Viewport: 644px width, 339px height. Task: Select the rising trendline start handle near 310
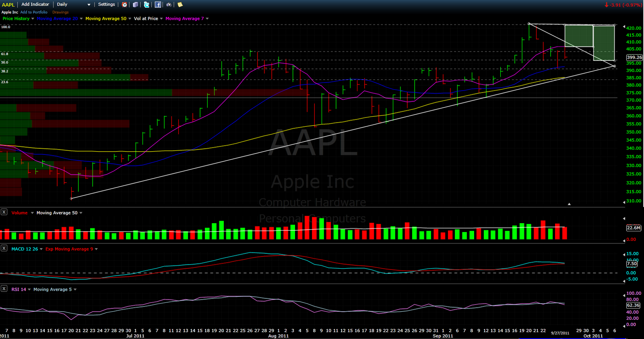71,198
